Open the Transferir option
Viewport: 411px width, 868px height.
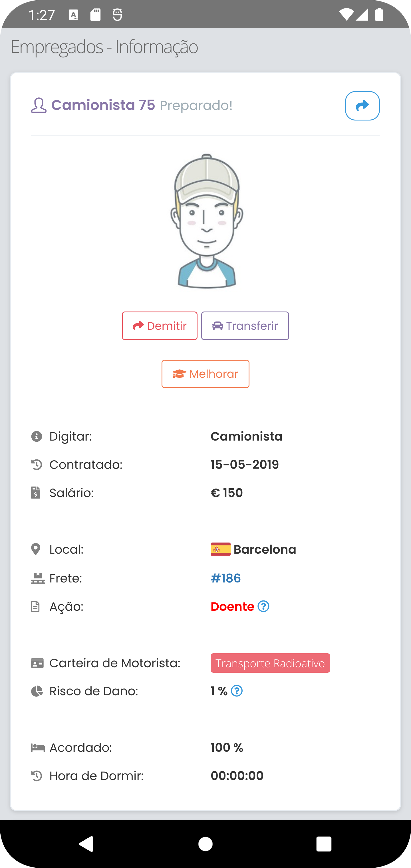pyautogui.click(x=245, y=325)
